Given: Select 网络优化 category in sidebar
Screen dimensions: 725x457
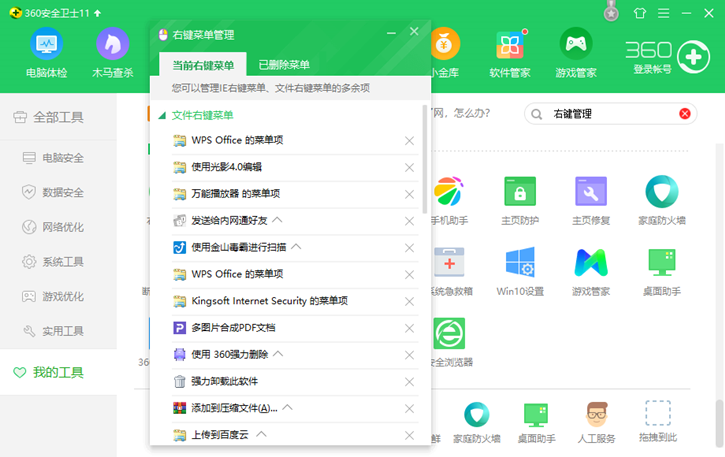Looking at the screenshot, I should coord(58,227).
